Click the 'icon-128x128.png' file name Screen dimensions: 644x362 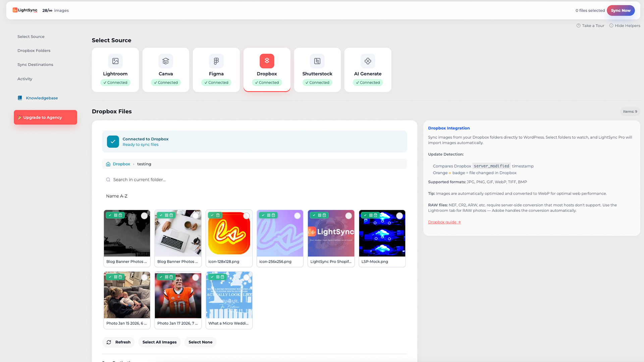[224, 262]
